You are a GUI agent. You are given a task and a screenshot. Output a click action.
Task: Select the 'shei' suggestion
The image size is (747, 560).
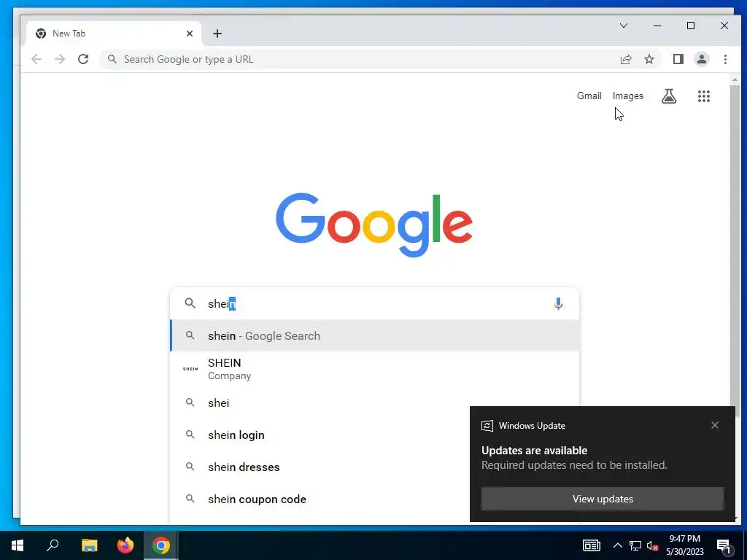(374, 402)
